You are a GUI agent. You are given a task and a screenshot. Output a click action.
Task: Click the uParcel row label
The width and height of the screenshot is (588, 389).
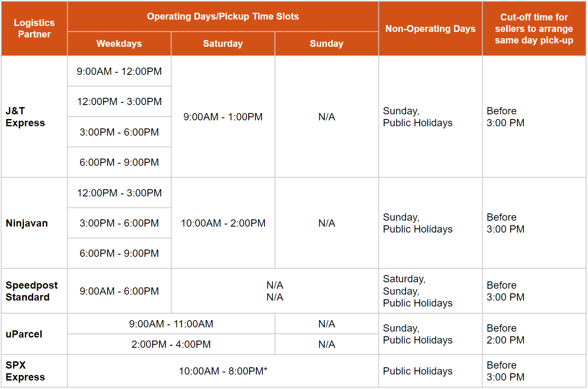pos(24,334)
